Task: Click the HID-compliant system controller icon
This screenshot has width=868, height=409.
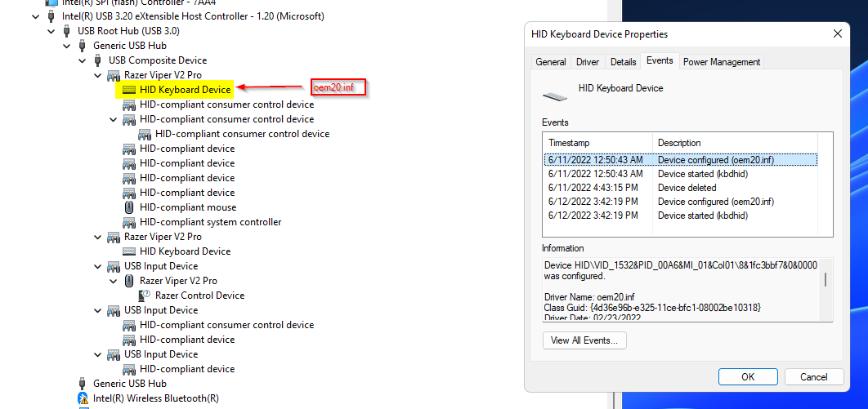Action: click(x=129, y=222)
